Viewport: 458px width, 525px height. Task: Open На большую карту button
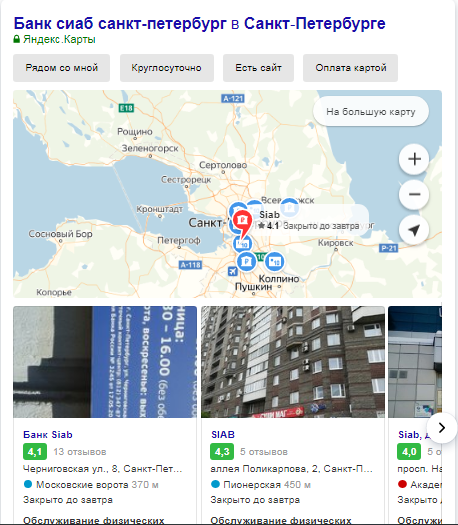[x=371, y=111]
